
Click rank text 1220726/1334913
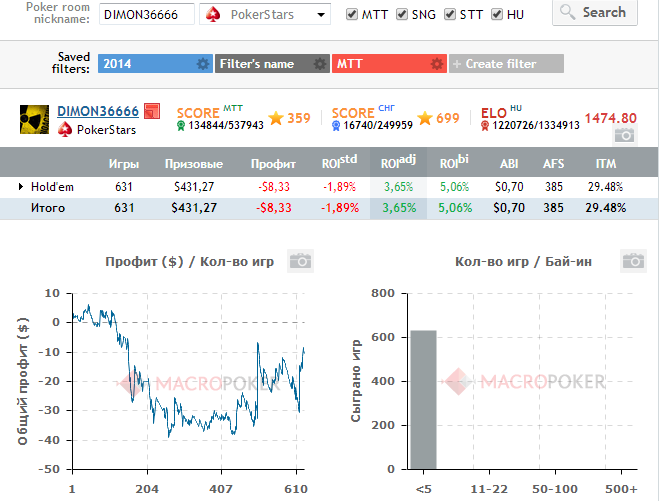[x=536, y=125]
